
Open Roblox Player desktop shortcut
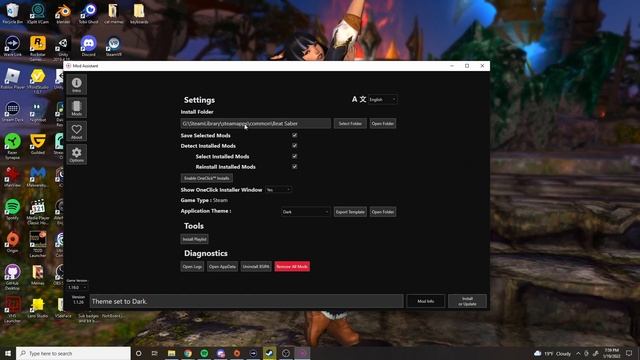(x=12, y=79)
